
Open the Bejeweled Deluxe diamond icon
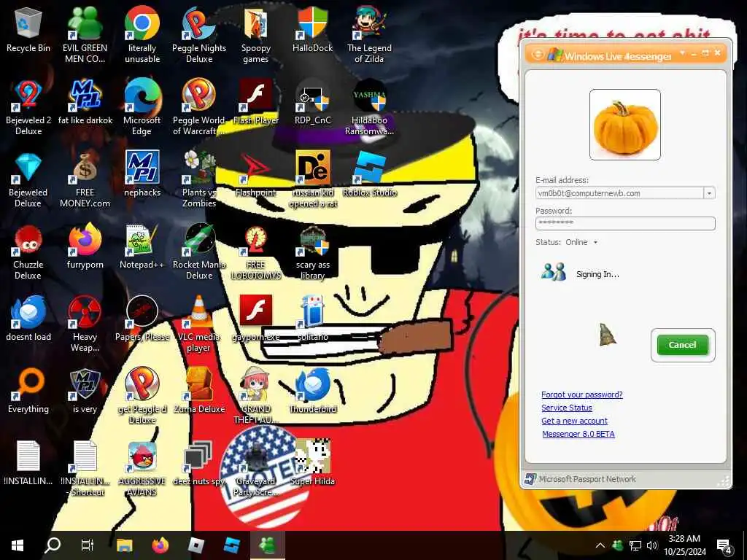[x=28, y=180]
